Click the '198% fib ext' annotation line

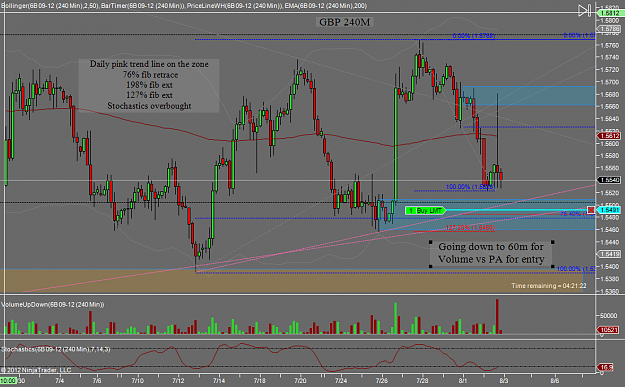[x=149, y=85]
